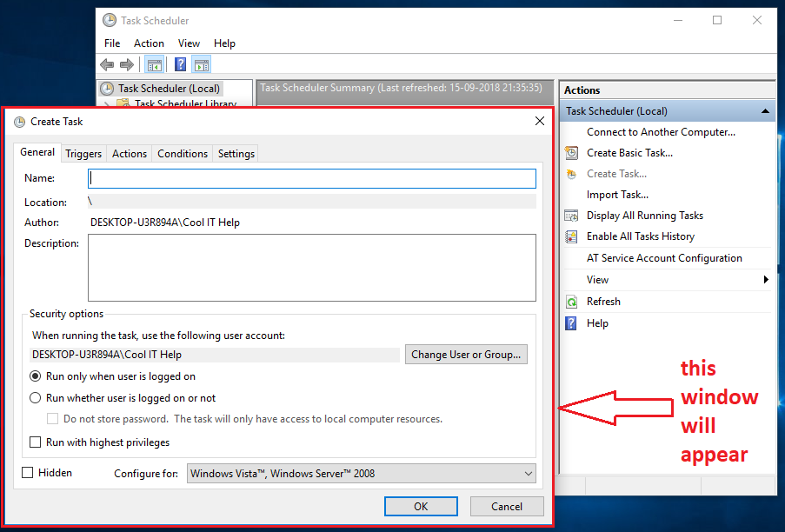Click Create Basic Task action
The height and width of the screenshot is (532, 785).
pyautogui.click(x=629, y=153)
